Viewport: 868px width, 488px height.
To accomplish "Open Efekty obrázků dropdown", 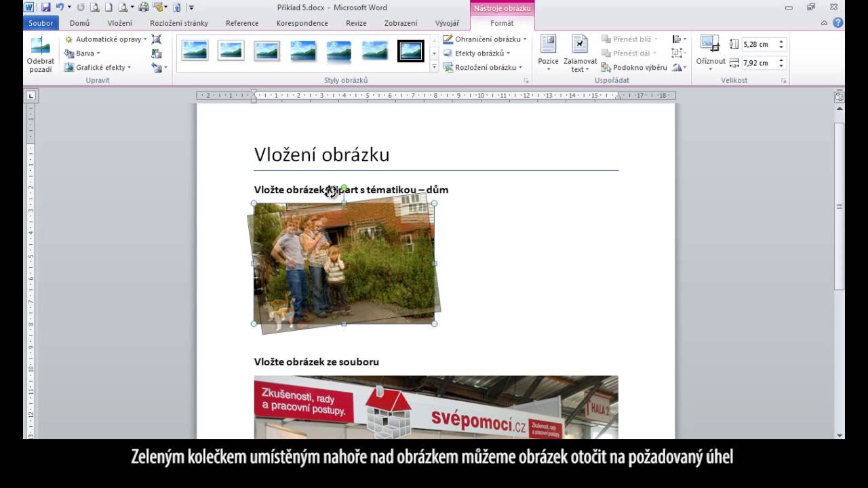I will tap(476, 54).
